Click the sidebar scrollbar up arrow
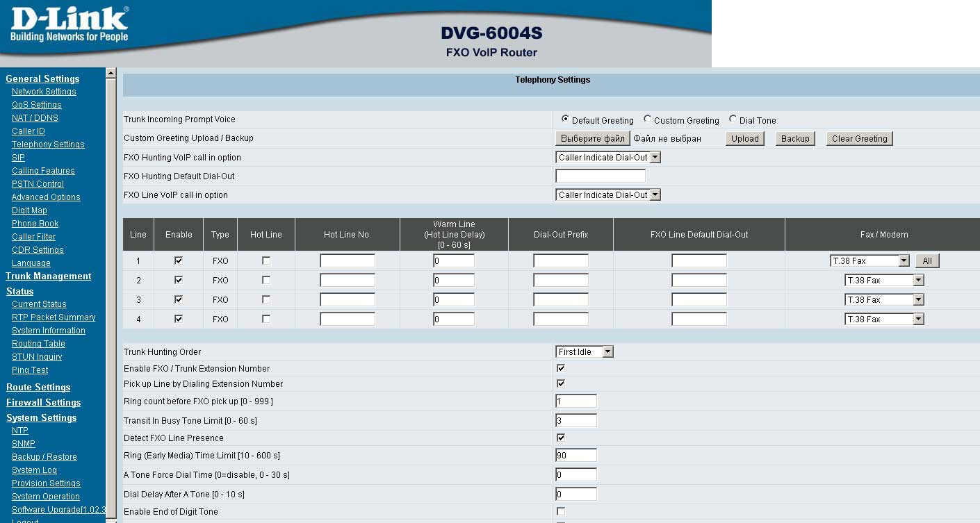This screenshot has height=523, width=980. coord(111,73)
